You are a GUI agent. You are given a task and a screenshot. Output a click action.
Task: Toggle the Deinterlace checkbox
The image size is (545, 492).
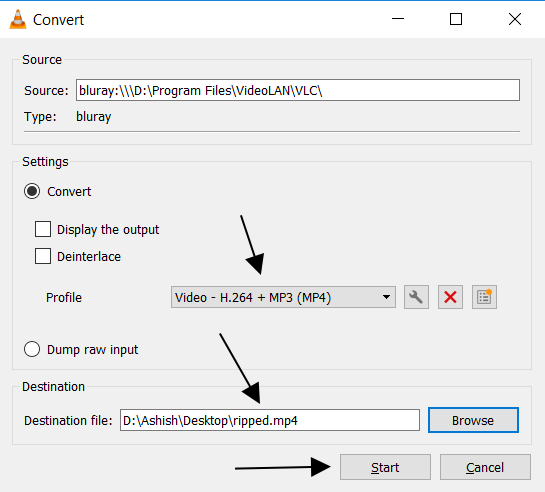pos(43,256)
